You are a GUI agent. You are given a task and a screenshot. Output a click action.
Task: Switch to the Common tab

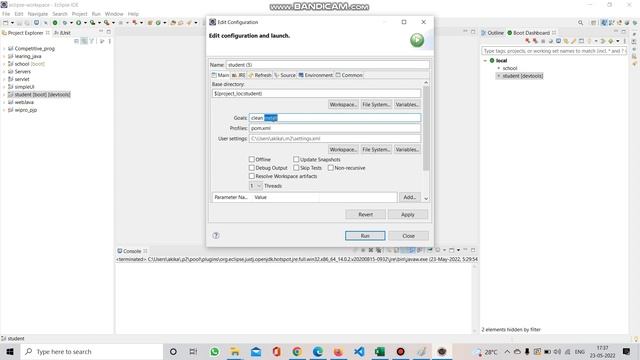point(349,75)
